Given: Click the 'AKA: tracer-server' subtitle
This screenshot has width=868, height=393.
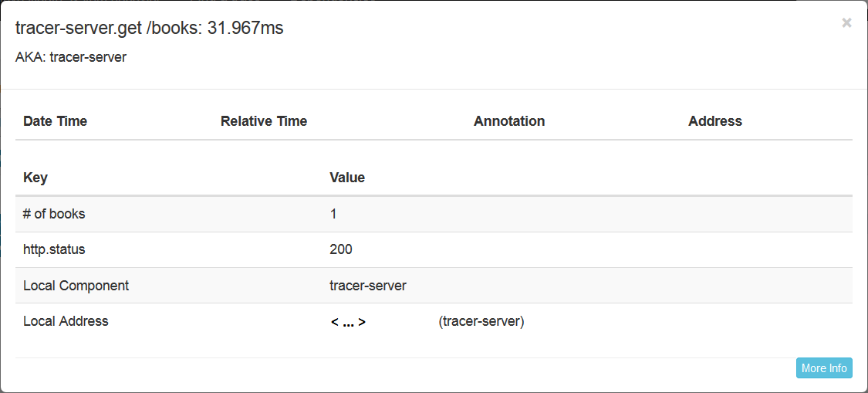Looking at the screenshot, I should tap(71, 57).
